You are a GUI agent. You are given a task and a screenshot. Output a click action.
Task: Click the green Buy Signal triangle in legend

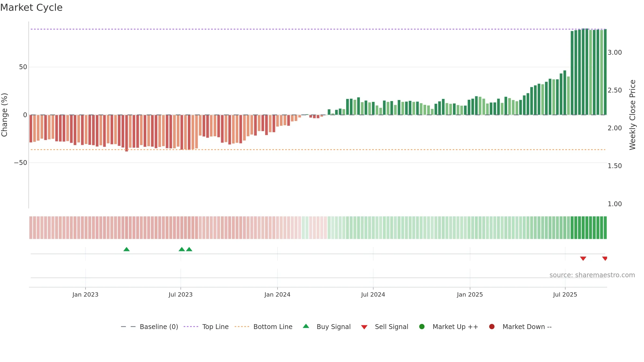click(x=306, y=326)
